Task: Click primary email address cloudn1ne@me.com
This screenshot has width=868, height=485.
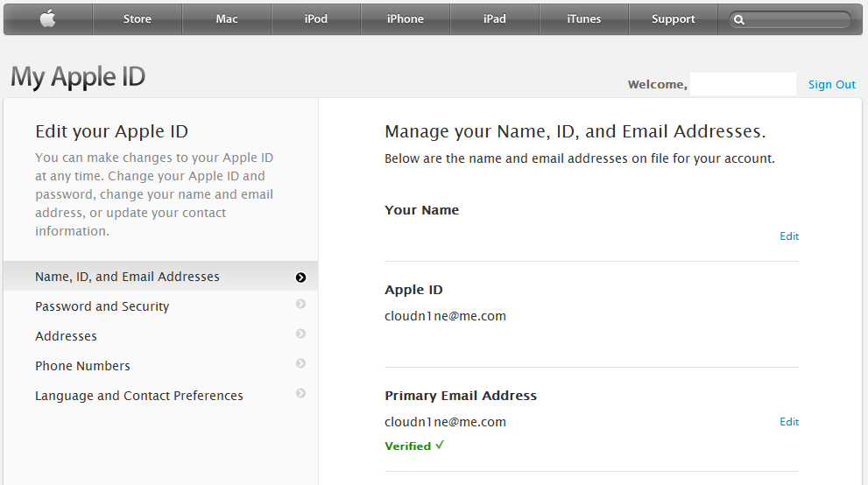Action: (x=445, y=422)
